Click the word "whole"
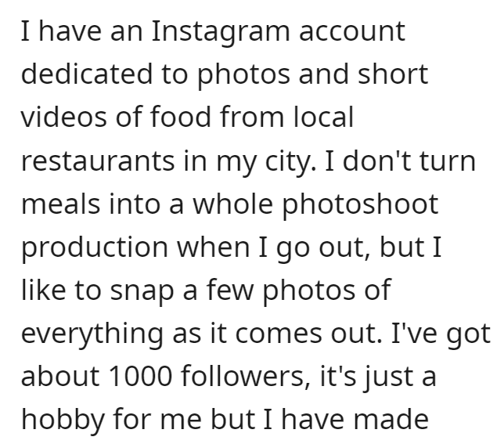The width and height of the screenshot is (504, 444). 232,204
